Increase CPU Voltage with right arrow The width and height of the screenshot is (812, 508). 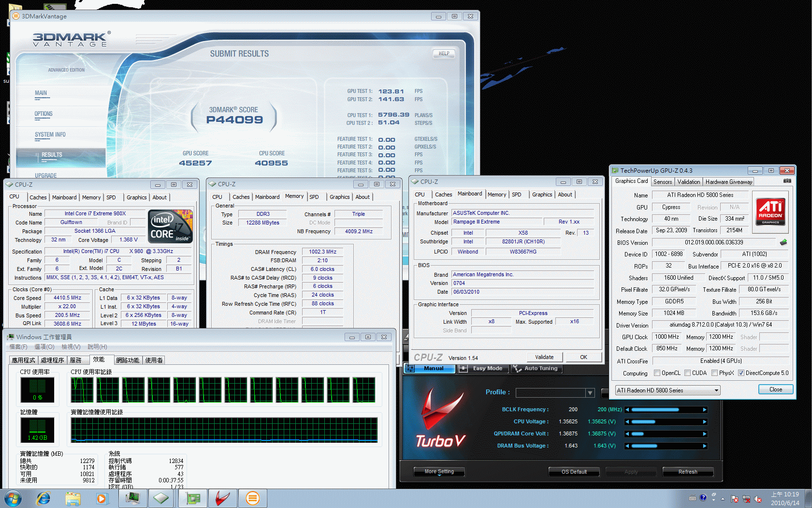pos(705,422)
